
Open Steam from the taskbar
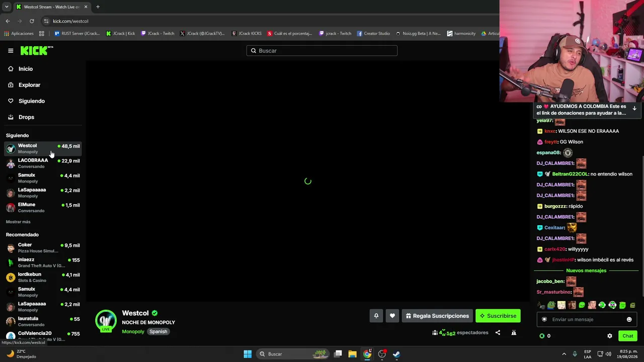[396, 354]
